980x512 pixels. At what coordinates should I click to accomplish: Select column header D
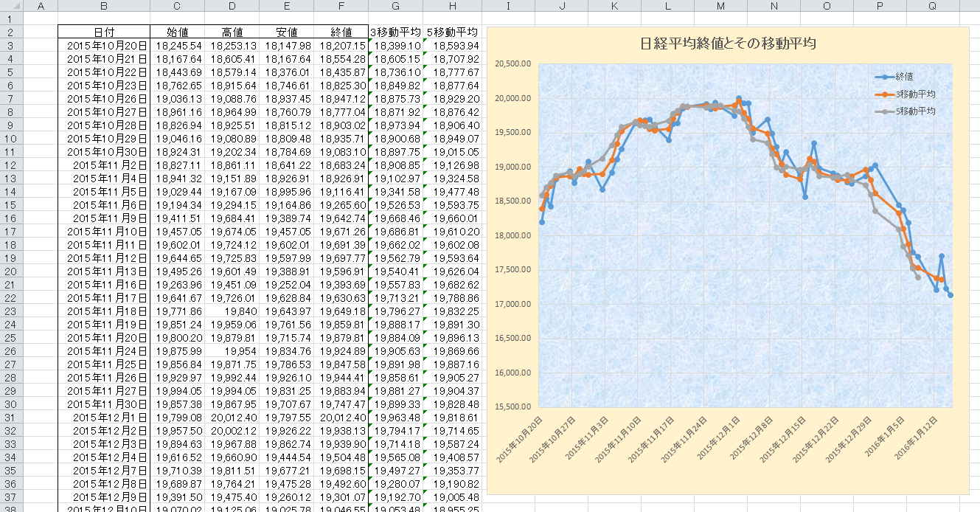[x=232, y=6]
